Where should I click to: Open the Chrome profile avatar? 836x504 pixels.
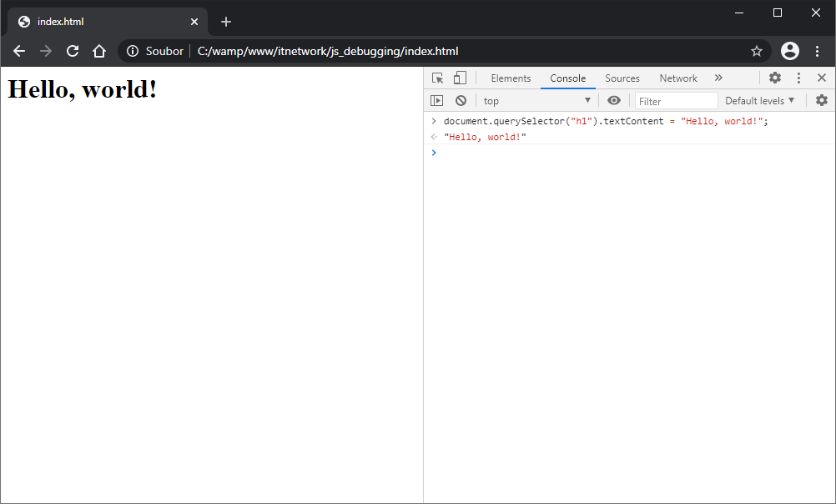click(789, 52)
